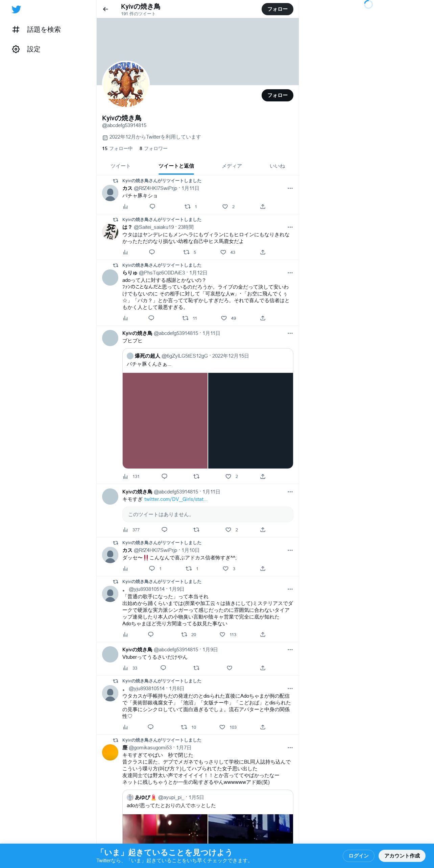Screen dimensions: 434x868
Task: Open the twitter.com/DV_Girls/stat... link
Action: 176,499
